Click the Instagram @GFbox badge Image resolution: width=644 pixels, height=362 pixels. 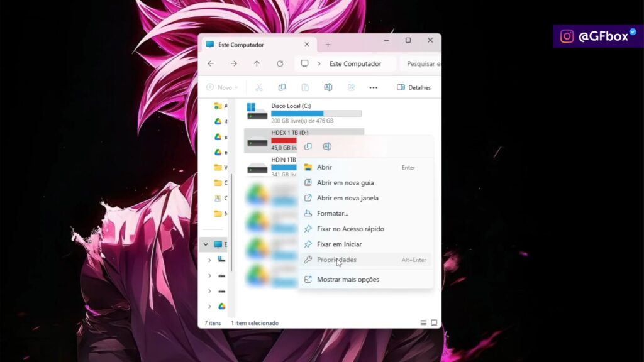598,36
